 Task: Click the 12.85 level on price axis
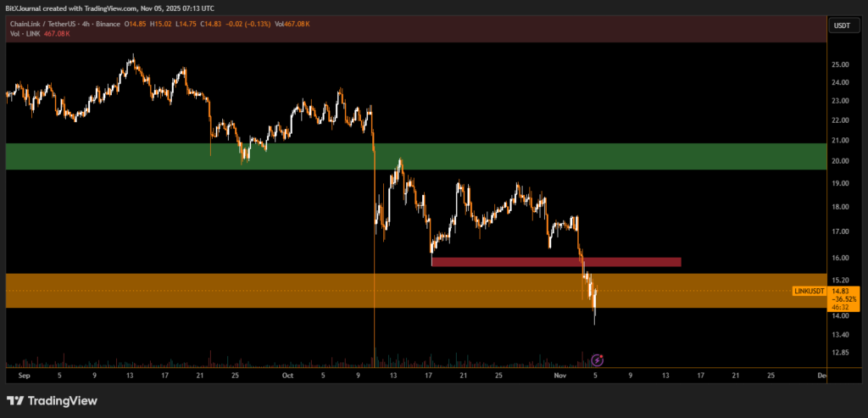pos(841,353)
